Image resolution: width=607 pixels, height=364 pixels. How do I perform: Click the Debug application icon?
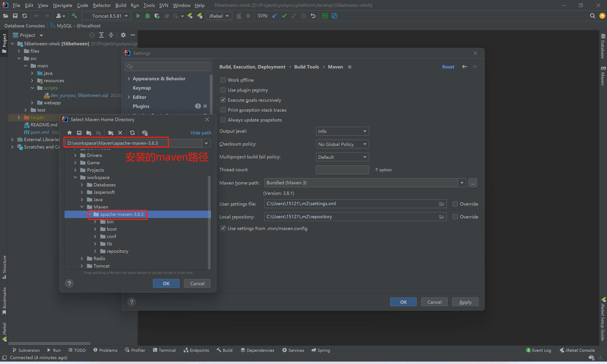147,16
